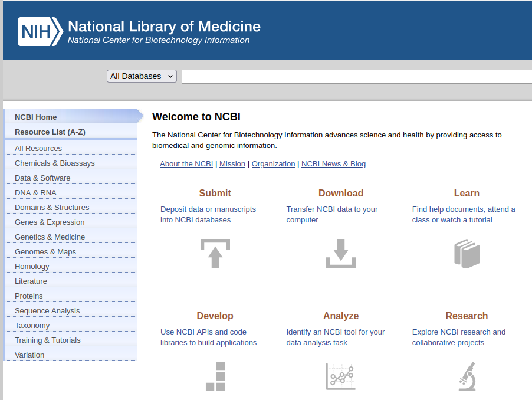The image size is (532, 400).
Task: Click the Research microscope icon
Action: (467, 376)
